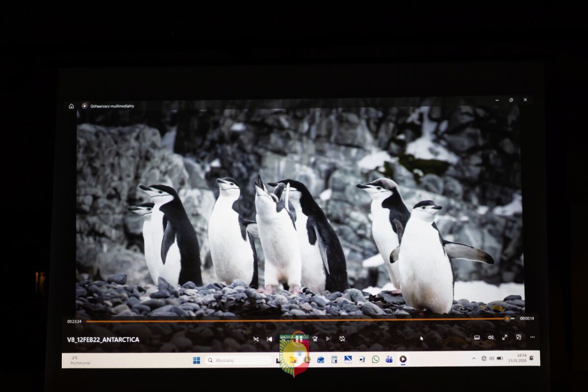588x392 pixels.
Task: Mute the player volume speaker icon
Action: (x=490, y=338)
